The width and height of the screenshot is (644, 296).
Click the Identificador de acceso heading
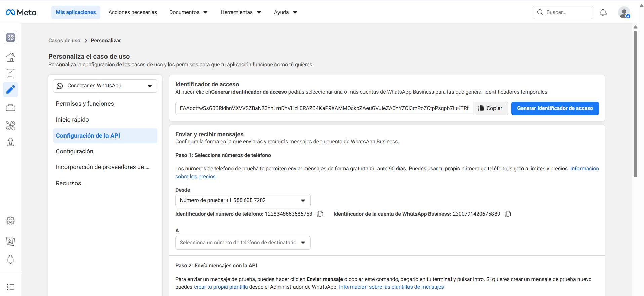[x=207, y=84]
